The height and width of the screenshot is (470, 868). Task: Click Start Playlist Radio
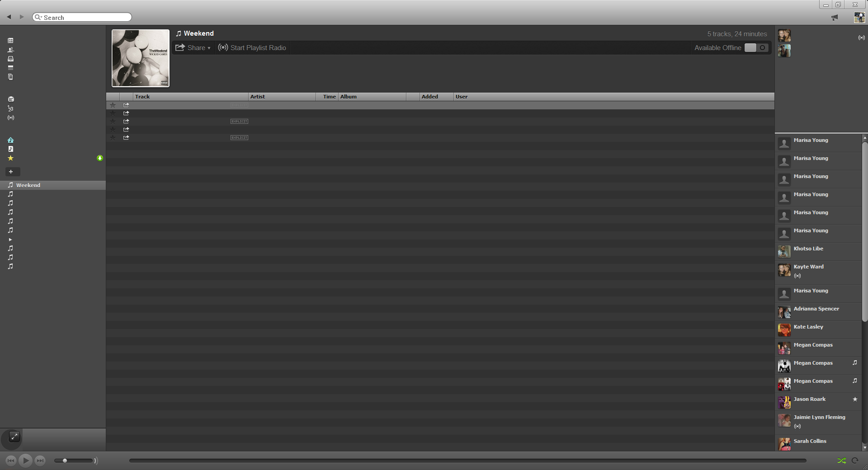252,47
